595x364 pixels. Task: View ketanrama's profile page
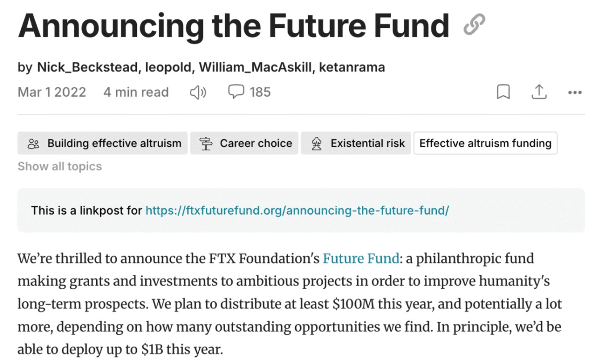click(352, 67)
